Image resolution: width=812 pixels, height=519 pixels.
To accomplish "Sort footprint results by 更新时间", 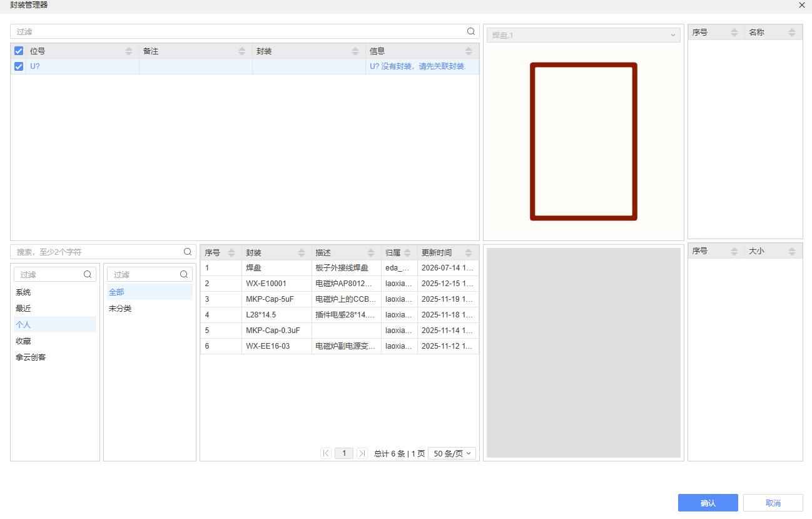I will (469, 253).
